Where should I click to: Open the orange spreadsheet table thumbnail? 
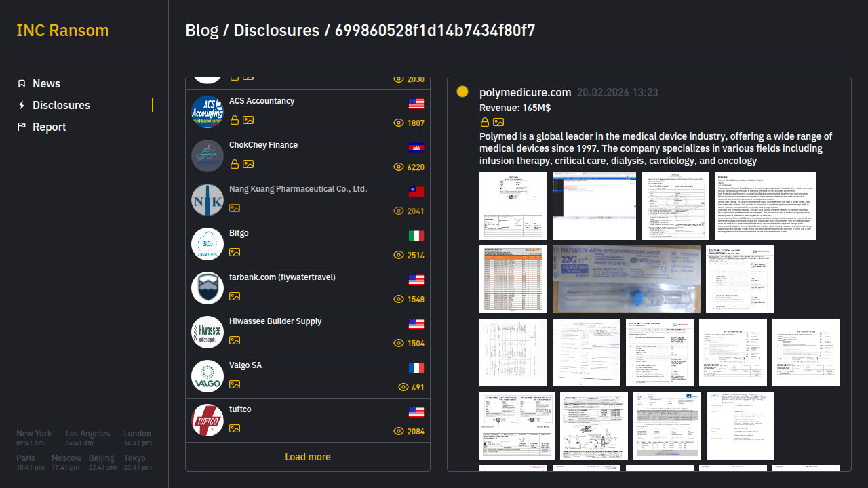click(513, 279)
